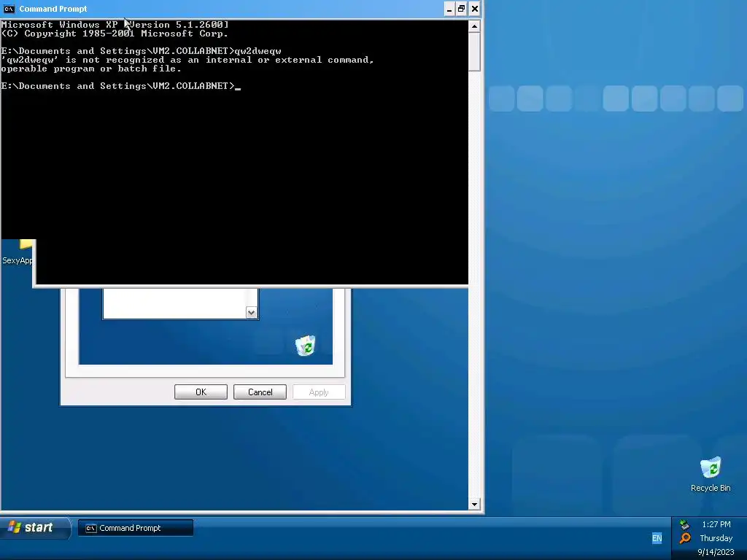Image resolution: width=747 pixels, height=560 pixels.
Task: Click the grayed-out Apply button
Action: coord(319,392)
